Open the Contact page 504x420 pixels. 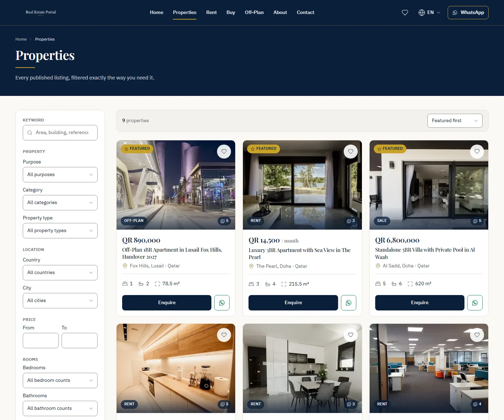click(306, 12)
